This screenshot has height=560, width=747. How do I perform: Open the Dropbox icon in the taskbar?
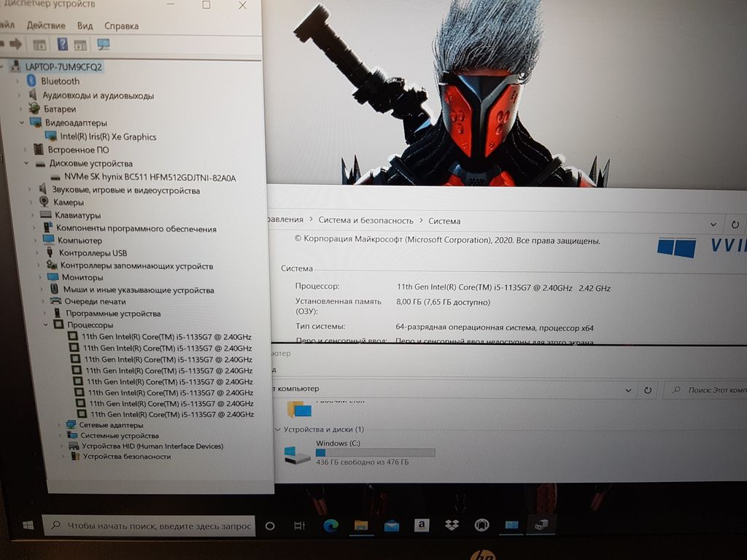(x=451, y=525)
